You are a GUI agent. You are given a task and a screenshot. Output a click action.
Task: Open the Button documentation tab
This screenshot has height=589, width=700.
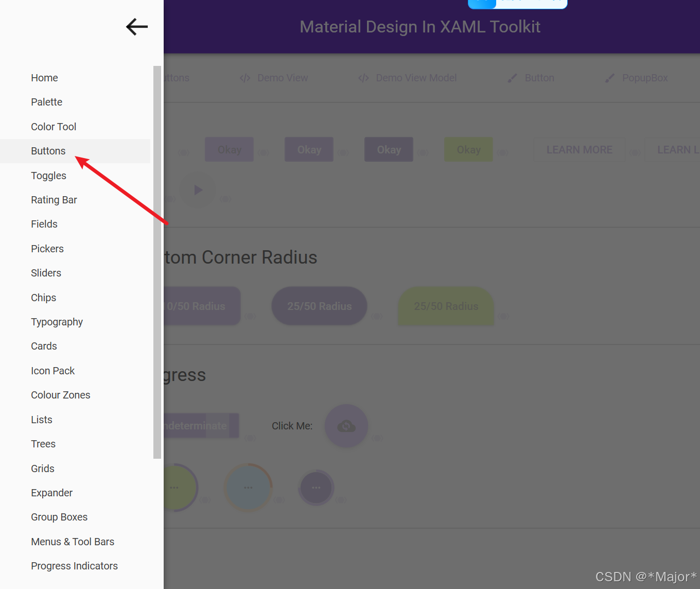531,78
